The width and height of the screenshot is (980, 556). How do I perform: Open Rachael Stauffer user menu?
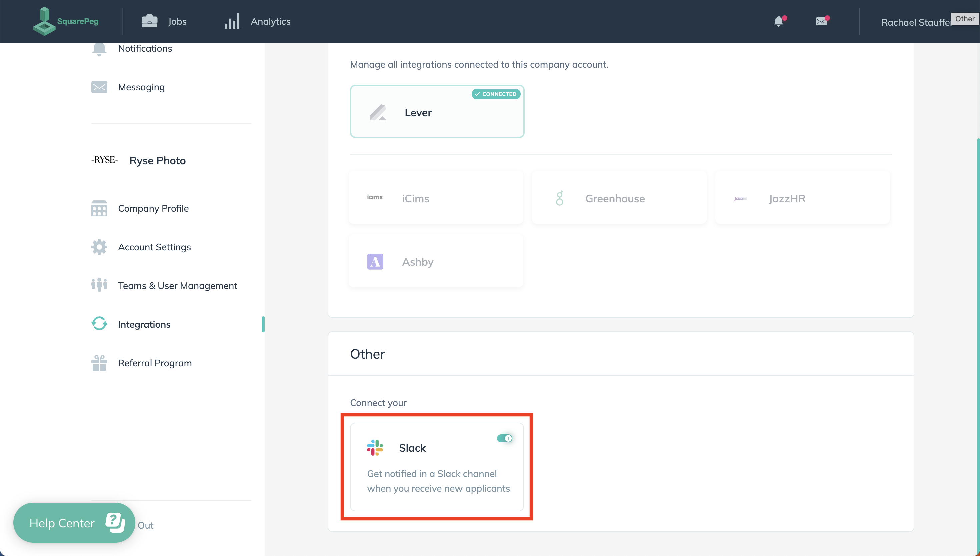coord(916,22)
